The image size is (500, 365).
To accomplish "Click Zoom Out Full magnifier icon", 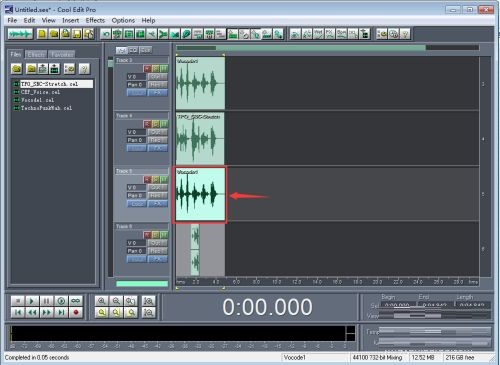I will 131,301.
